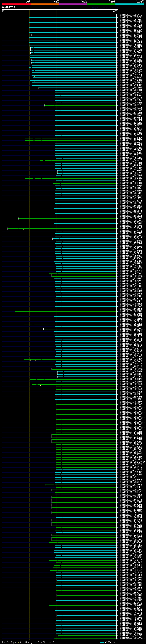Click the orange ~40% identity legend bar
This screenshot has height=644, width=146.
pyautogui.click(x=45, y=4)
